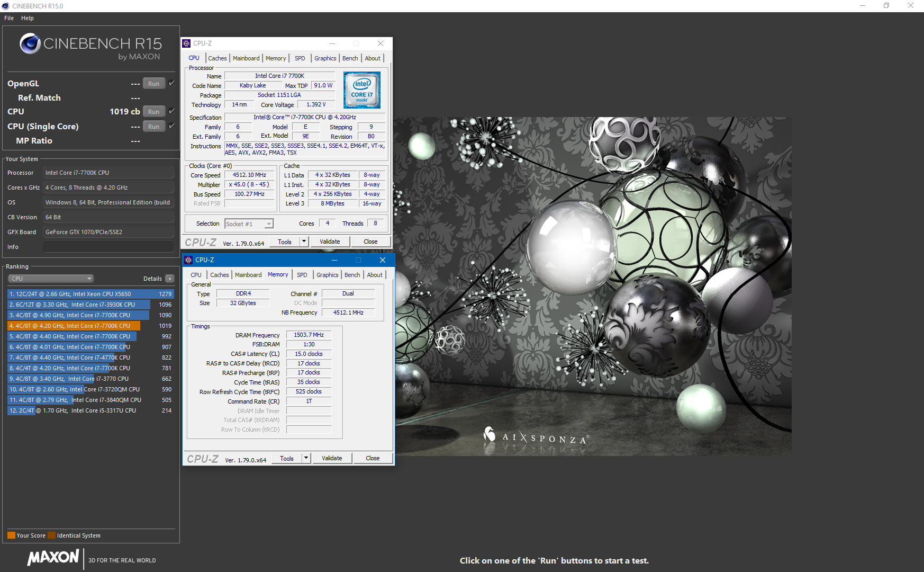Screen dimensions: 924x572
Task: Show Graphics tab in upper CPU-Z window
Action: click(325, 58)
